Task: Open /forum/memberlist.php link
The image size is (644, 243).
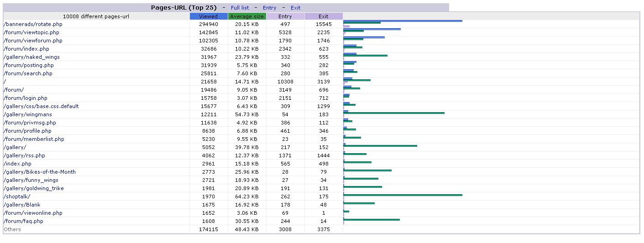Action: point(34,139)
